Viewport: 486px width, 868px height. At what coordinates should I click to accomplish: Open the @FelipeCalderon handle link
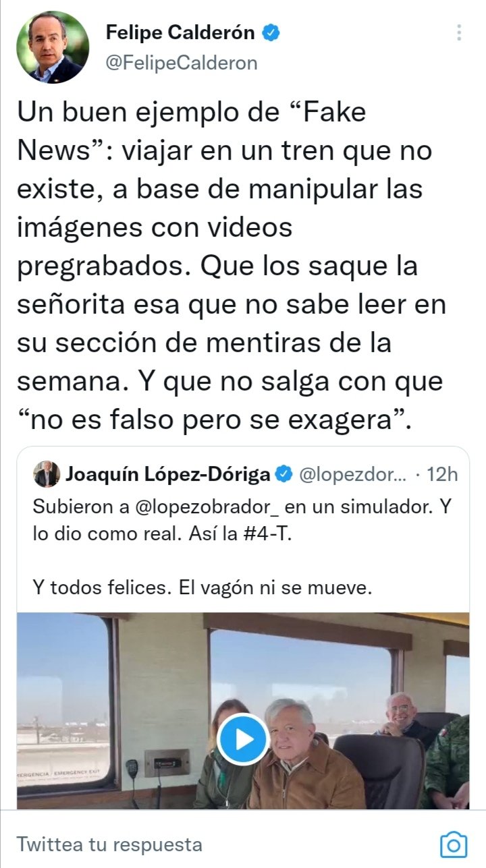click(182, 63)
